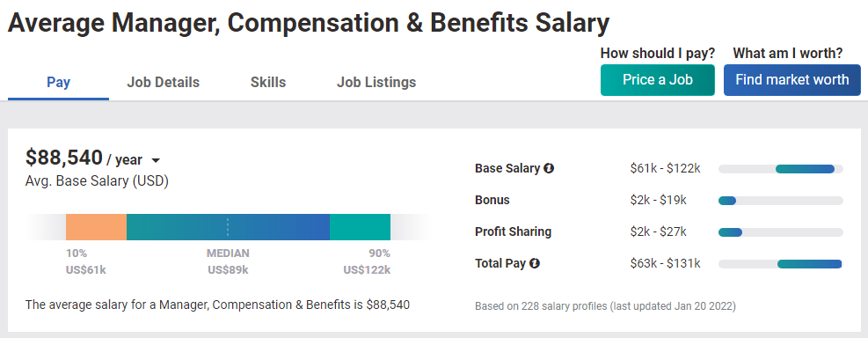Switch to the Pay tab

point(58,83)
